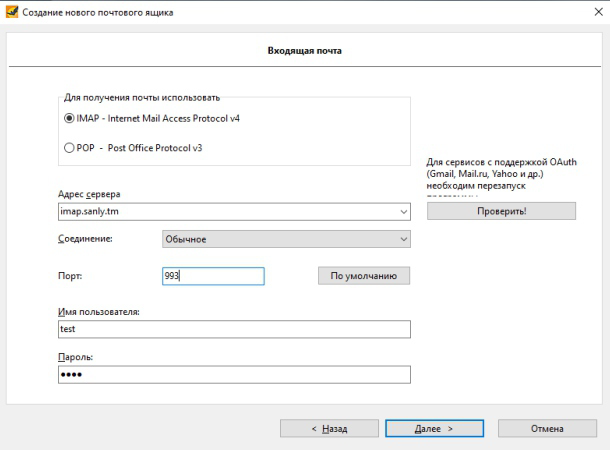Click the Для получения почты использовать caption

(x=142, y=98)
